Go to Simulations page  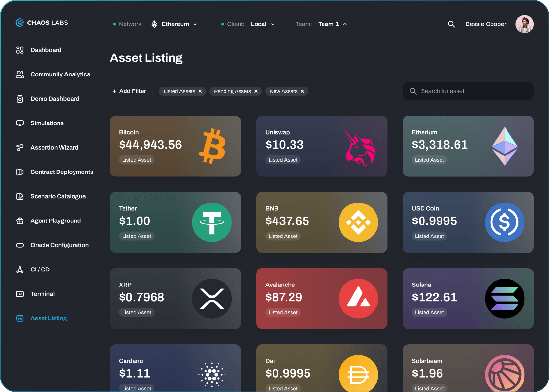47,123
